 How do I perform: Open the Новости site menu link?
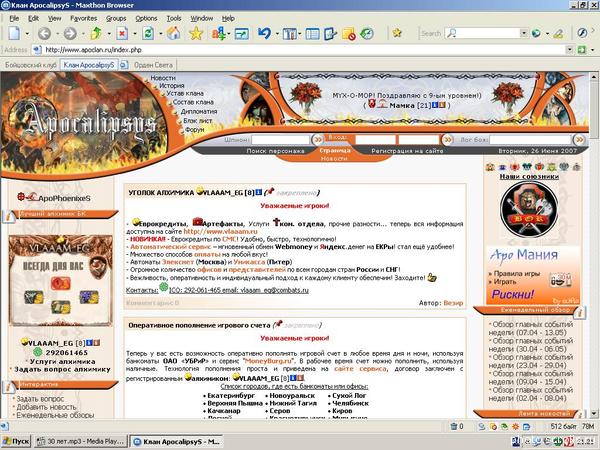163,78
